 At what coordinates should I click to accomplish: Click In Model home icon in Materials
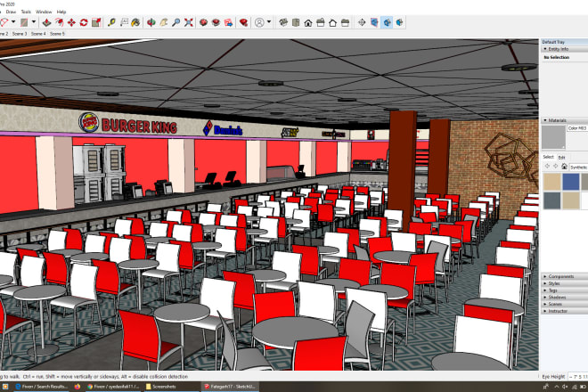click(x=564, y=167)
